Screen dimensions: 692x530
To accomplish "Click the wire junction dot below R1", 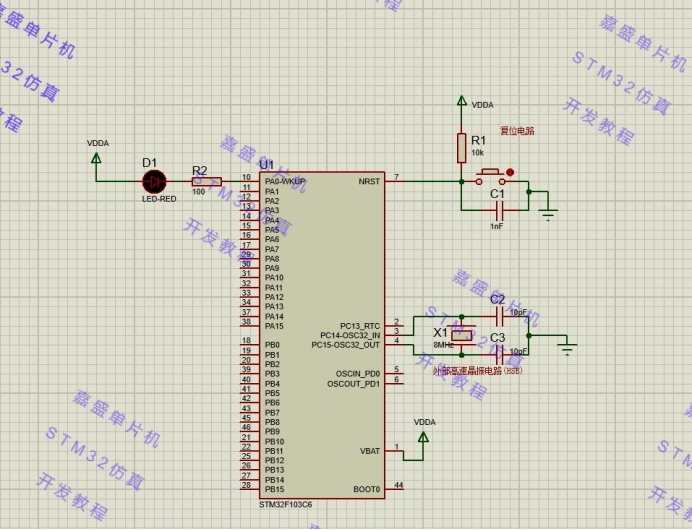I will [462, 181].
